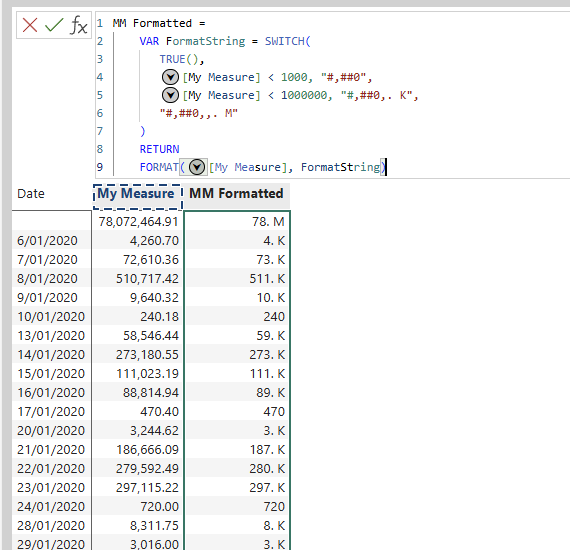Expand the measure arrow on line 5
This screenshot has height=550, width=570.
point(170,95)
